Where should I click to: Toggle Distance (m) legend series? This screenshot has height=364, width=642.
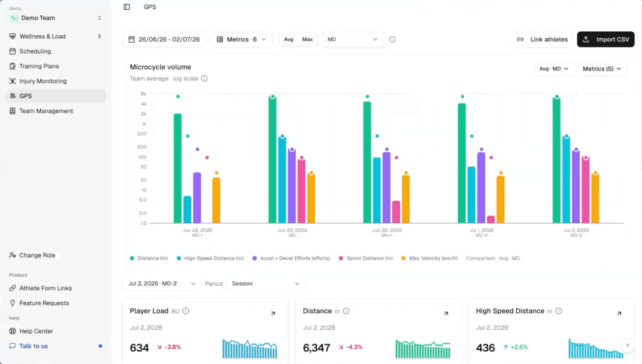point(149,258)
